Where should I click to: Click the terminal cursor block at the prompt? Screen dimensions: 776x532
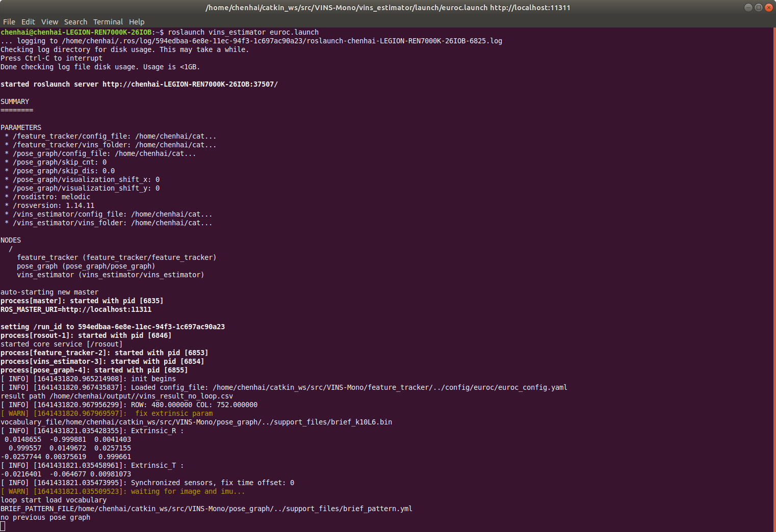click(x=3, y=526)
